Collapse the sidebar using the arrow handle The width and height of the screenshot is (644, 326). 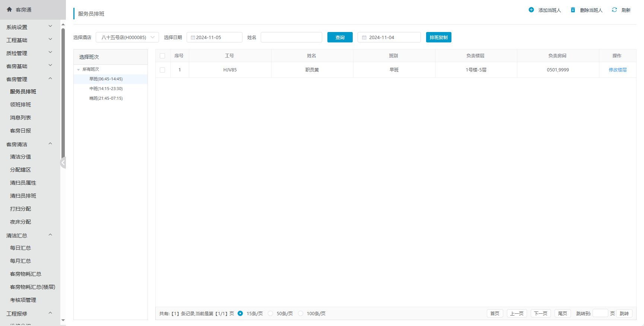point(63,163)
